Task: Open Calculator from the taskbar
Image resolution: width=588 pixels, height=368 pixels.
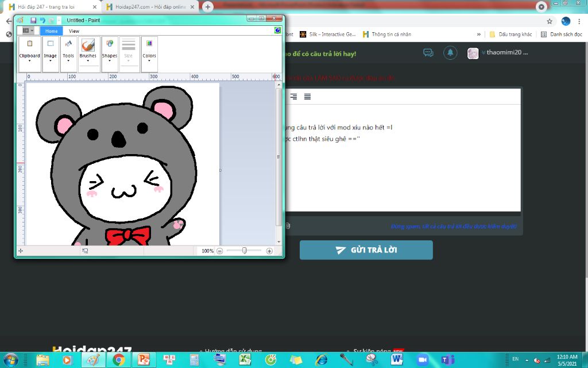Action: coord(194,360)
